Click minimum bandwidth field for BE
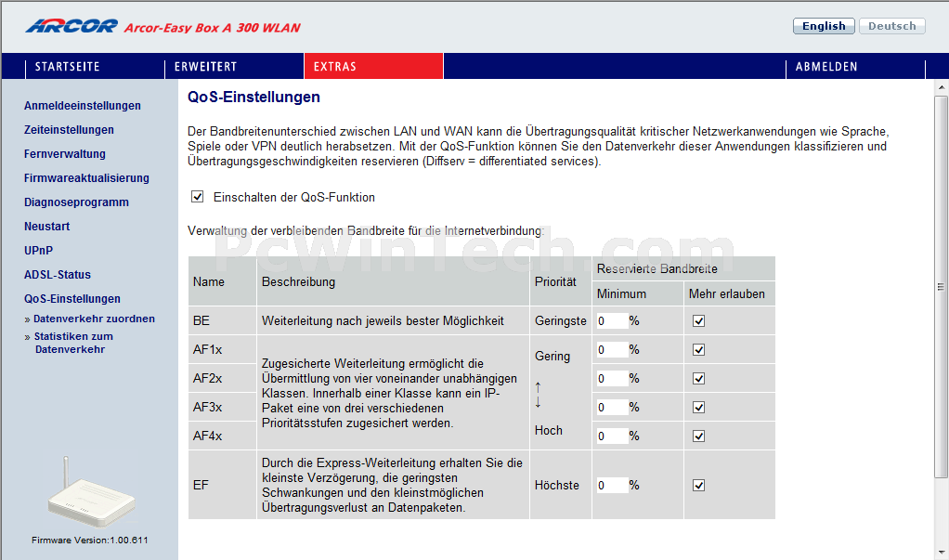The width and height of the screenshot is (949, 560). pyautogui.click(x=612, y=321)
